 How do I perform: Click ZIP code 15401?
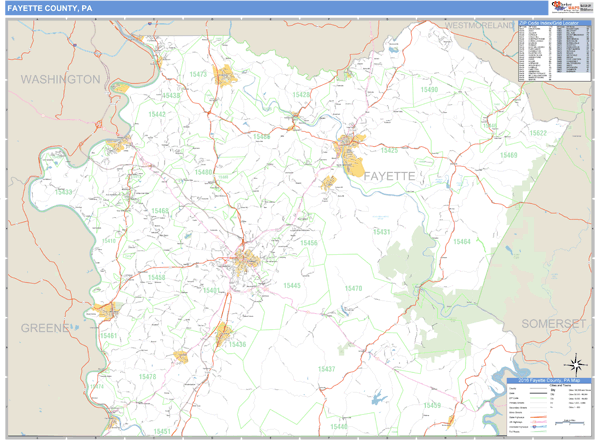(211, 290)
